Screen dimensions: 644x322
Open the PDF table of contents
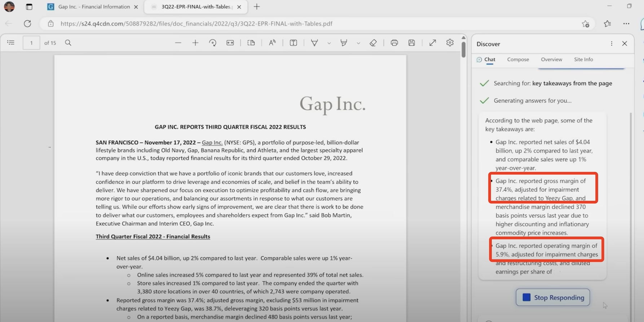pyautogui.click(x=11, y=43)
